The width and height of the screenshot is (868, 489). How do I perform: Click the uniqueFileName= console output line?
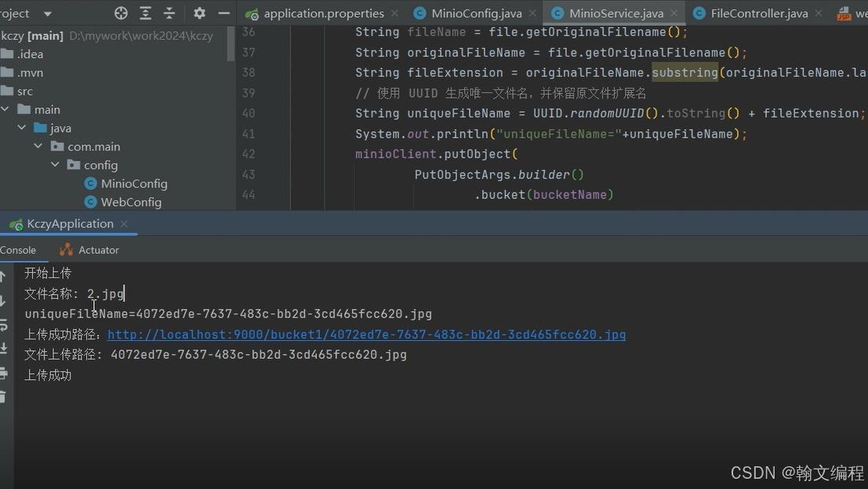228,314
